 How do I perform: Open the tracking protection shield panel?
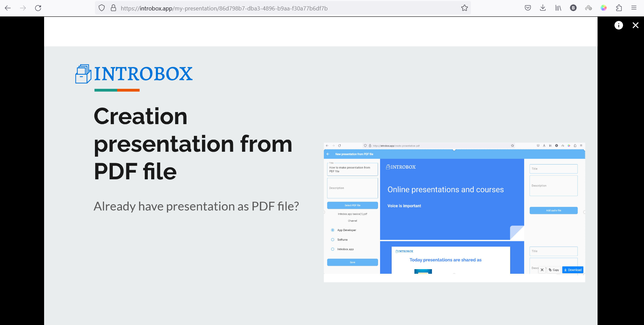[102, 8]
